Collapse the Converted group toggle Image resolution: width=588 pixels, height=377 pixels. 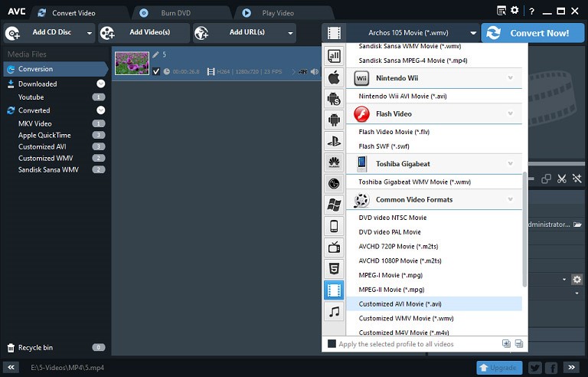[100, 110]
